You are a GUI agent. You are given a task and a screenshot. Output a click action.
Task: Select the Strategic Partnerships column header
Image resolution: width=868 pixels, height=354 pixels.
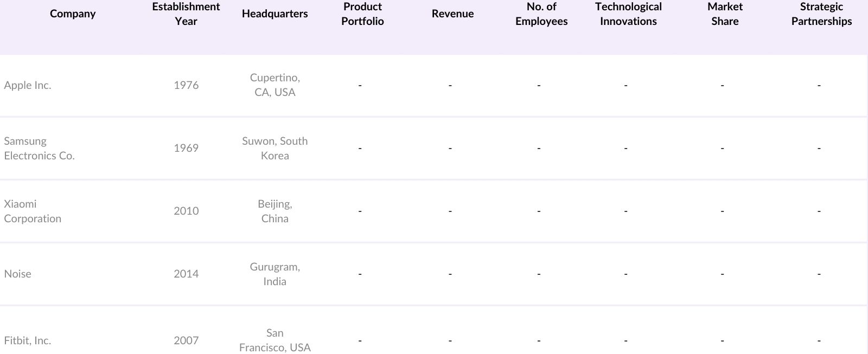pyautogui.click(x=821, y=14)
